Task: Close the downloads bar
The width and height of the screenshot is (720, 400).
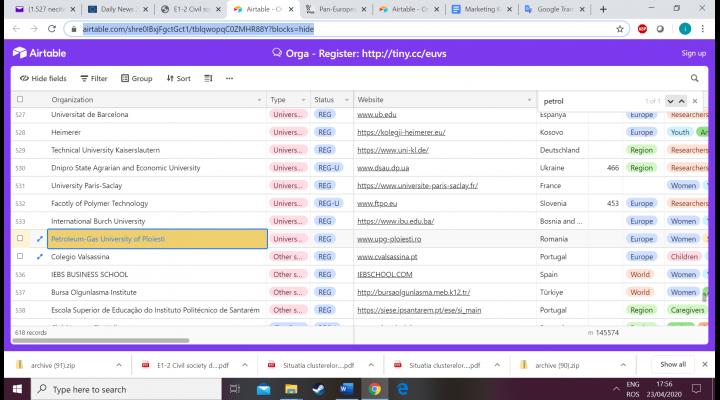Action: coord(705,364)
